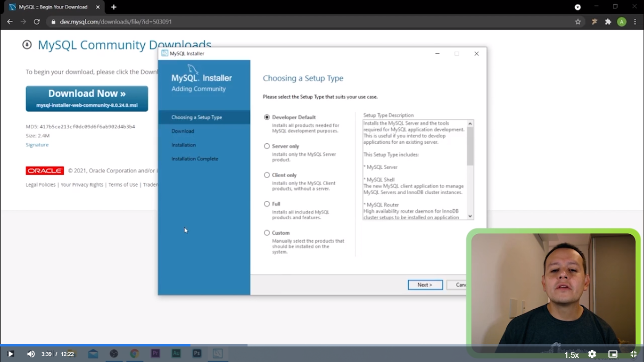644x362 pixels.
Task: Open Chrome from the taskbar
Action: [134, 354]
